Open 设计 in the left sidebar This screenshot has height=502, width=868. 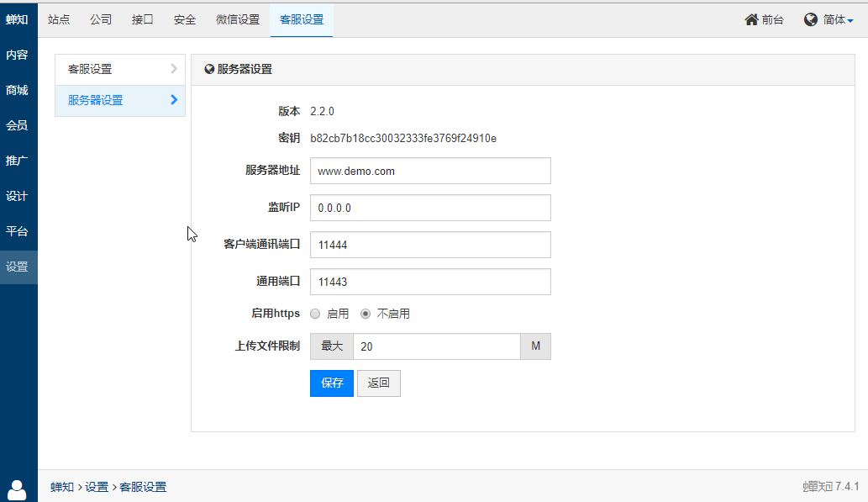(x=17, y=196)
